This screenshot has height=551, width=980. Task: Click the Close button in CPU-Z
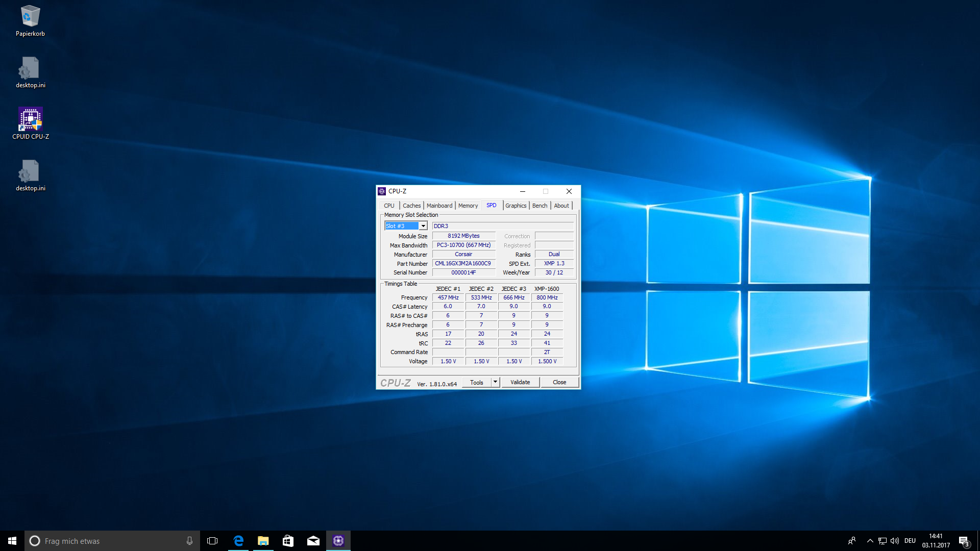559,382
